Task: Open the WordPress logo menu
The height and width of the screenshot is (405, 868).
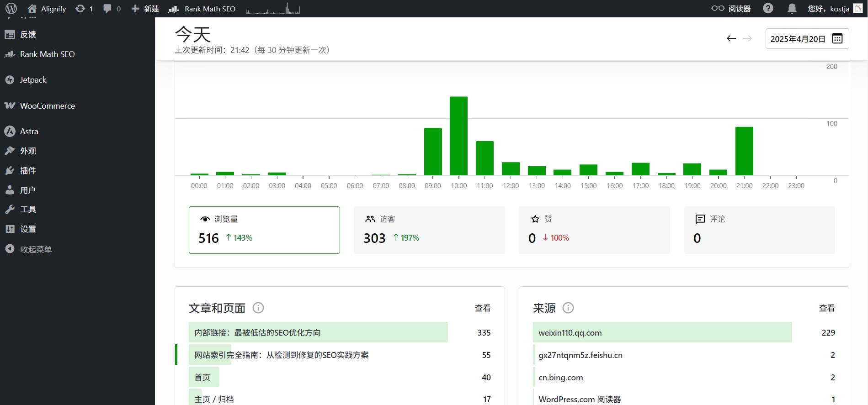Action: (x=11, y=8)
